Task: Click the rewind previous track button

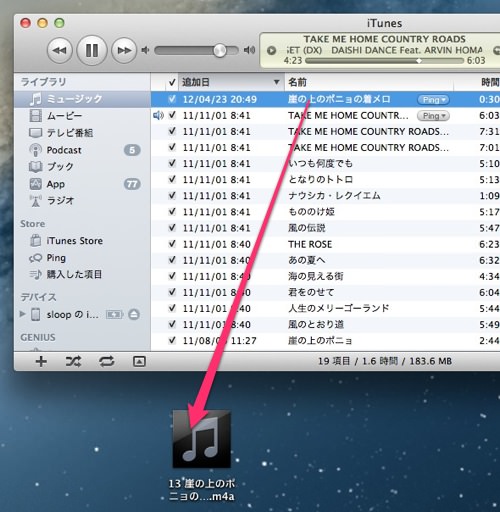Action: pos(60,50)
